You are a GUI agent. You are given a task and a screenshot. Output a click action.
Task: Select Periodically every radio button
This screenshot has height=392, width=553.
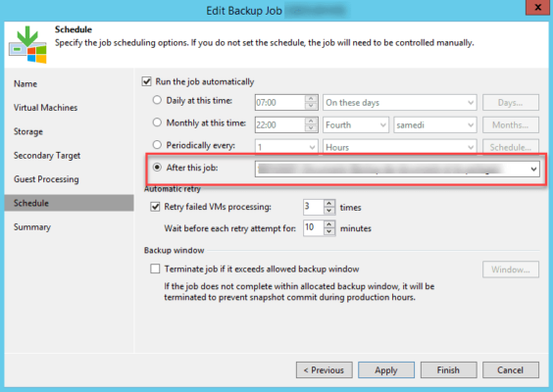pyautogui.click(x=157, y=145)
